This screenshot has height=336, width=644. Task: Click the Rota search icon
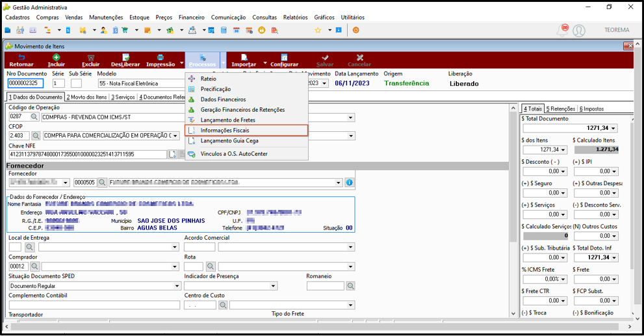211,266
